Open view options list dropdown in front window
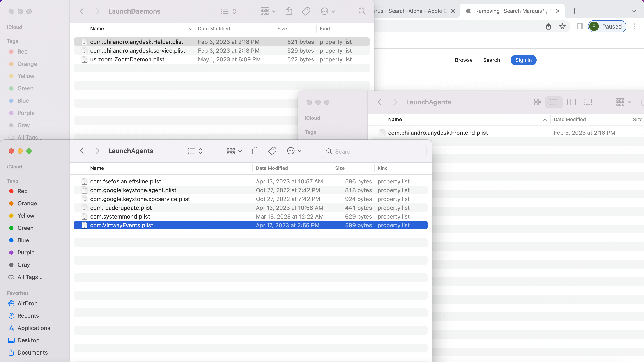The image size is (644, 362). click(195, 151)
